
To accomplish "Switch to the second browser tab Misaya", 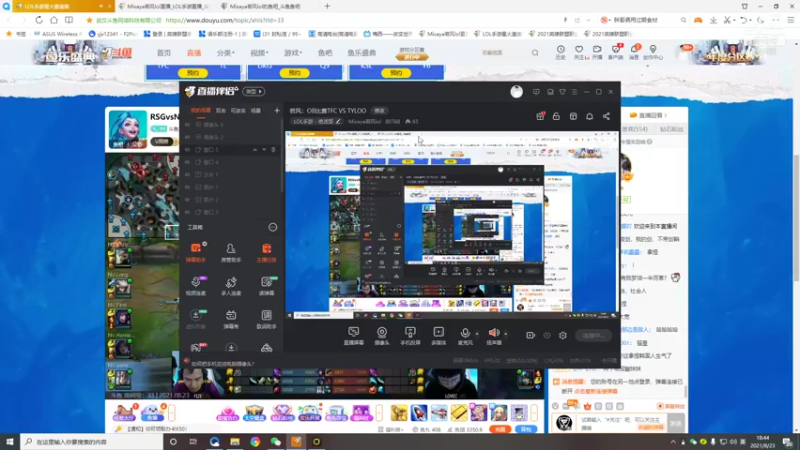I will point(166,6).
